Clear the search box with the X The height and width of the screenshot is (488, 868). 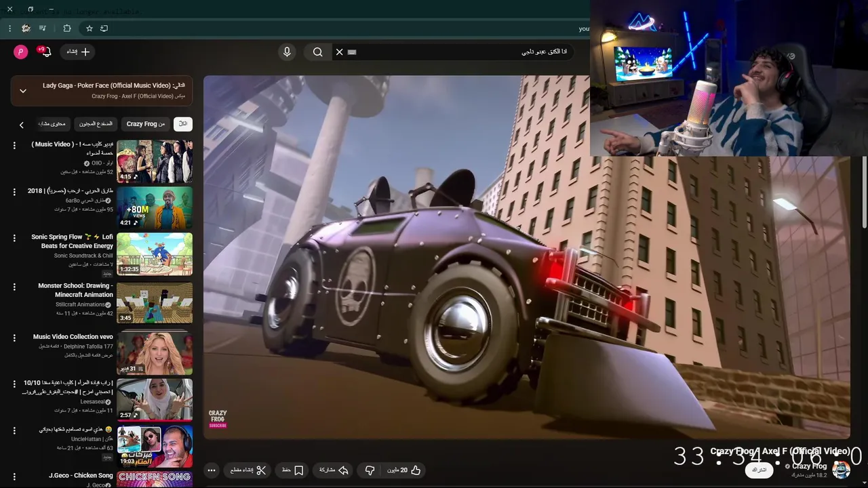click(x=339, y=52)
